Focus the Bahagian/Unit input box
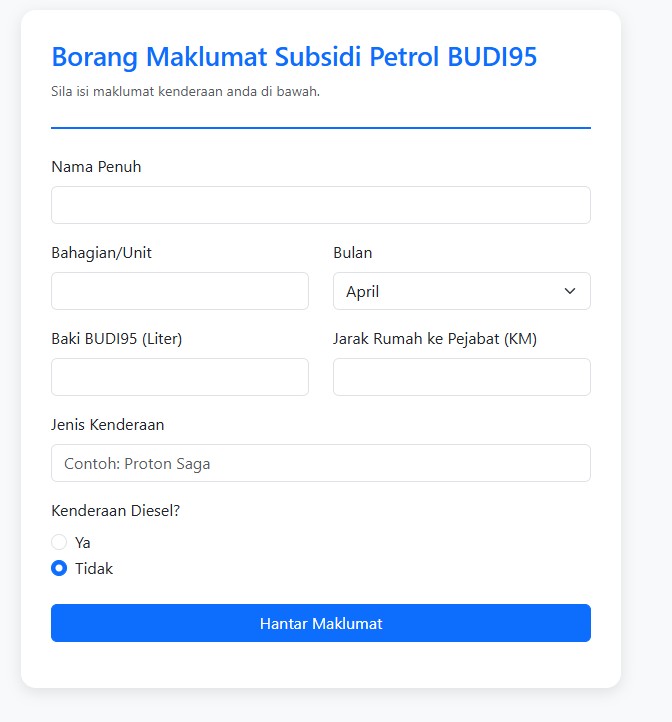Screen dimensions: 672x722 180,291
